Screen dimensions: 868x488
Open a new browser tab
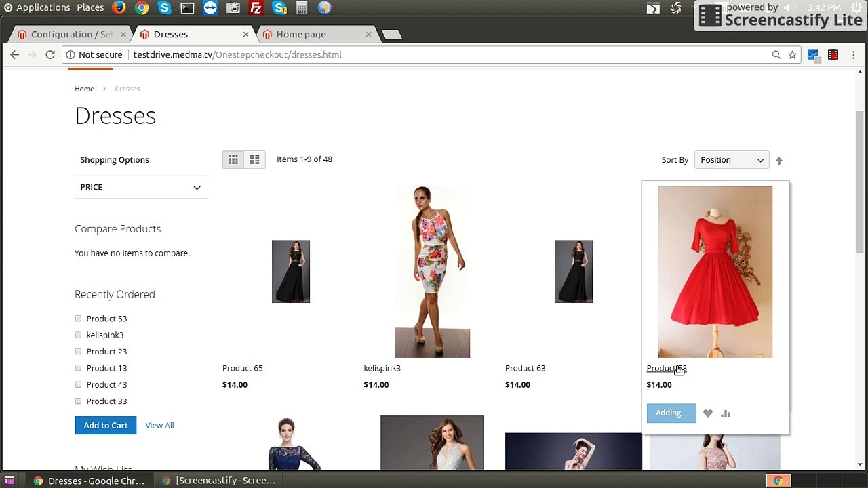click(392, 35)
